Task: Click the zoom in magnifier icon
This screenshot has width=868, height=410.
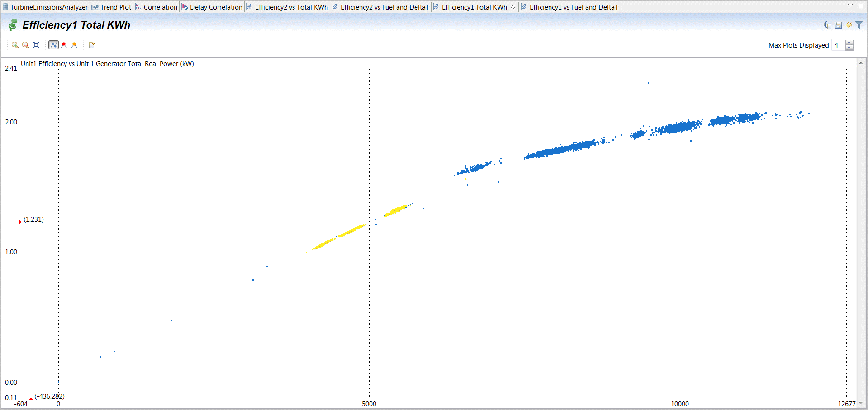Action: pyautogui.click(x=15, y=45)
